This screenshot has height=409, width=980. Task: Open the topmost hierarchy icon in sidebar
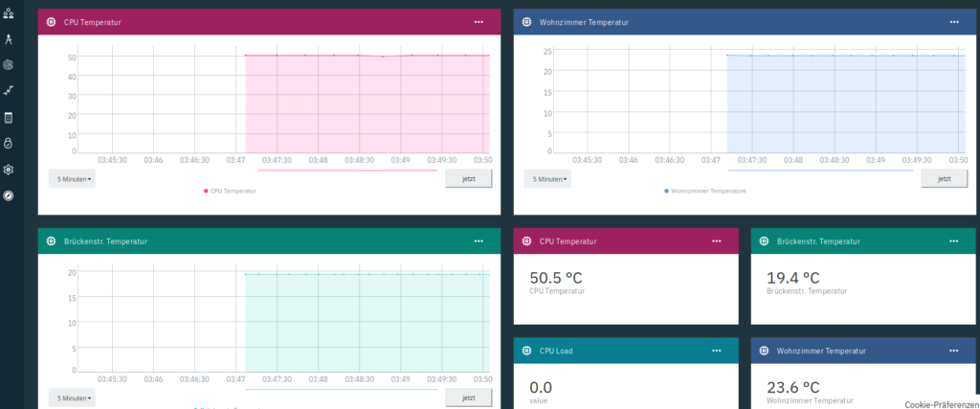[x=9, y=13]
